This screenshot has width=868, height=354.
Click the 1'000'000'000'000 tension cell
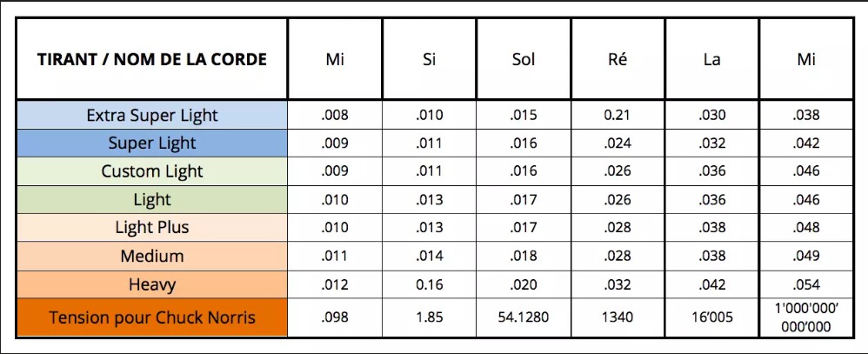pos(805,317)
